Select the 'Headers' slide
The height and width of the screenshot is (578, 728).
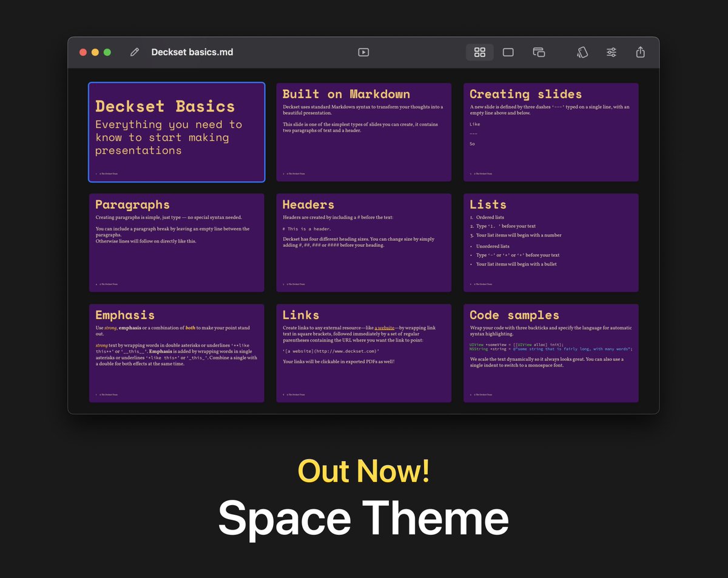(363, 242)
